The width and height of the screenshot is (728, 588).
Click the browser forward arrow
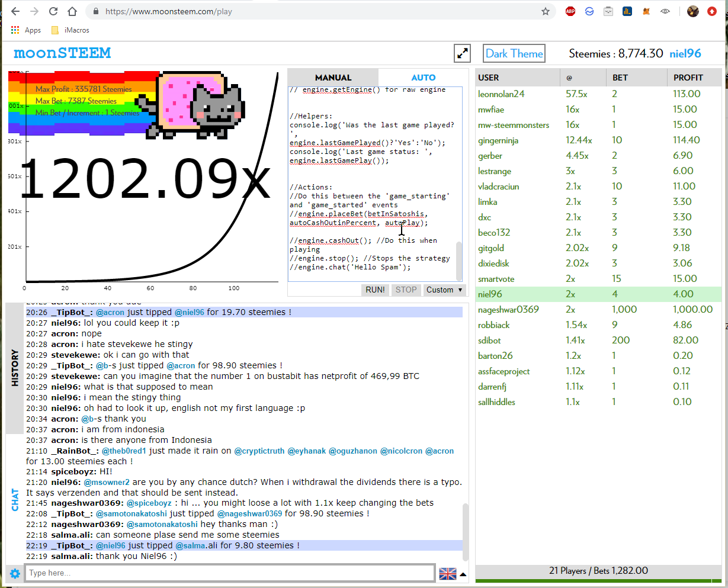[x=34, y=11]
